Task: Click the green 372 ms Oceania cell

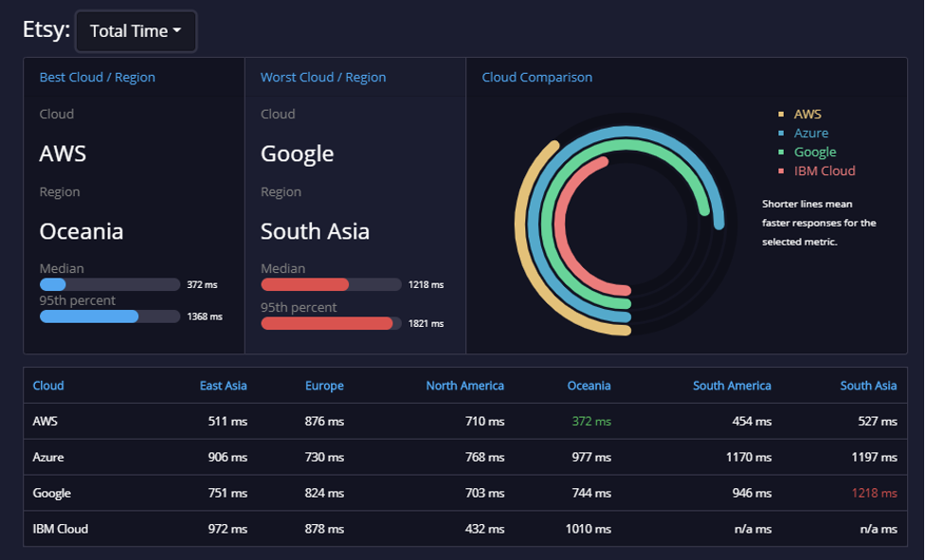Action: tap(591, 422)
